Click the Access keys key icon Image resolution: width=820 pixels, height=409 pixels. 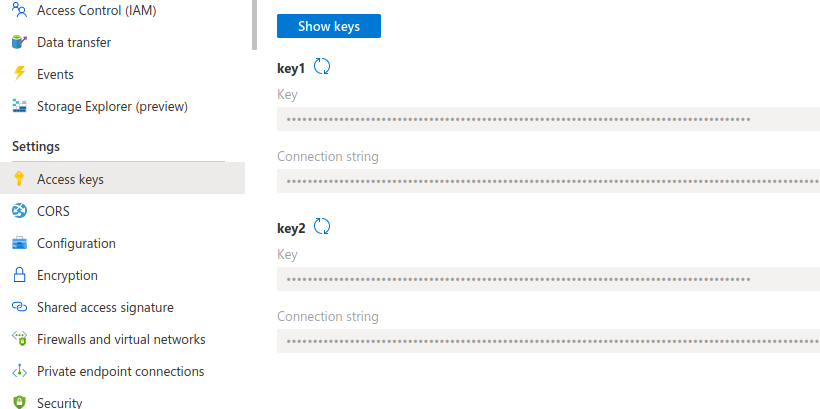19,179
